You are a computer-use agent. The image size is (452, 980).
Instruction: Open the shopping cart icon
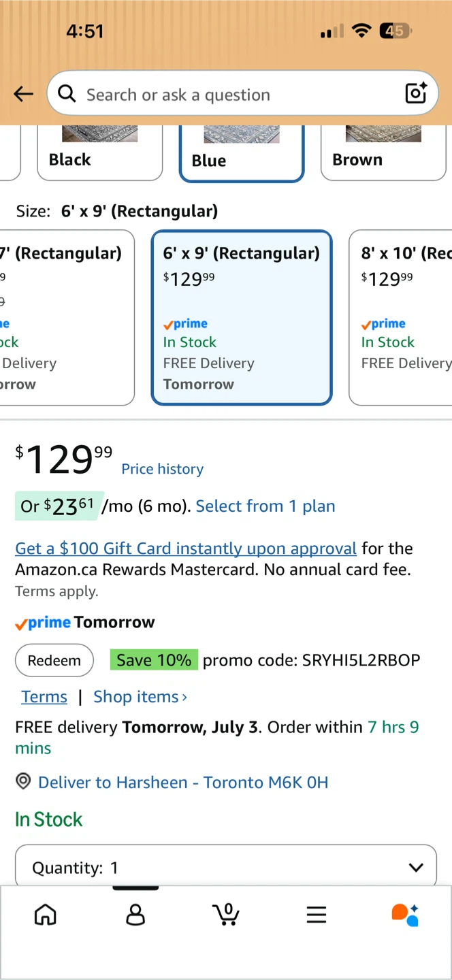click(225, 915)
